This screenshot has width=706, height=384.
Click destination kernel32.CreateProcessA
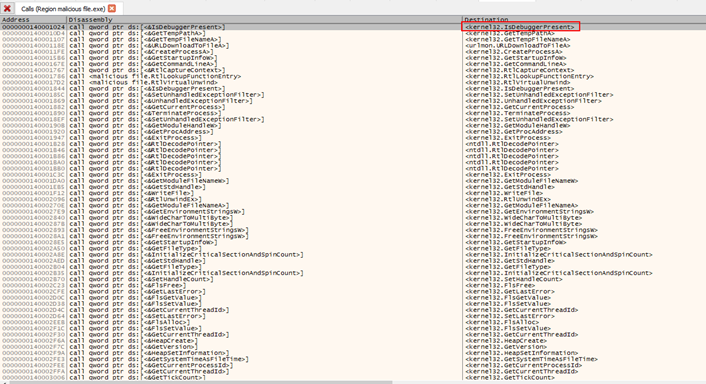[514, 52]
